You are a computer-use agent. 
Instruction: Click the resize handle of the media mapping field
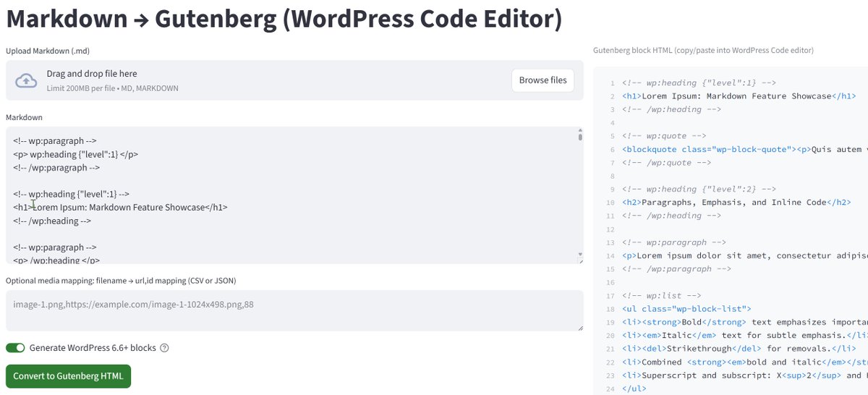point(580,328)
